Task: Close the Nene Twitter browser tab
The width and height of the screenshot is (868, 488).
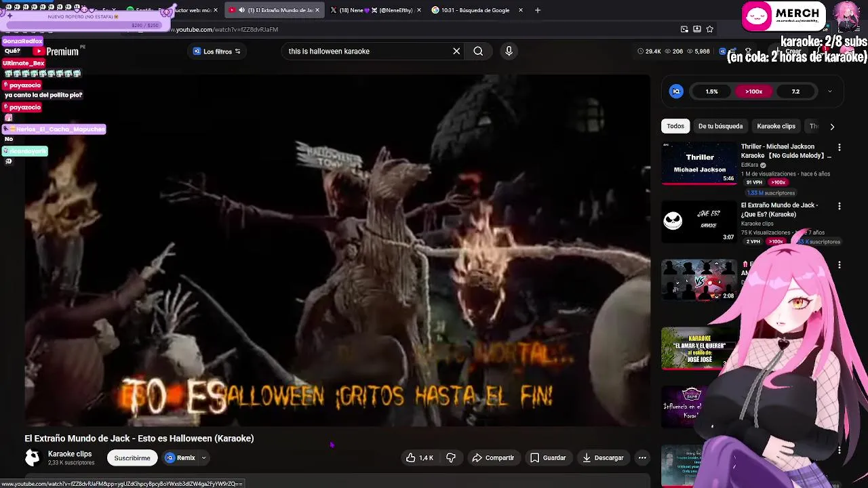Action: 418,10
